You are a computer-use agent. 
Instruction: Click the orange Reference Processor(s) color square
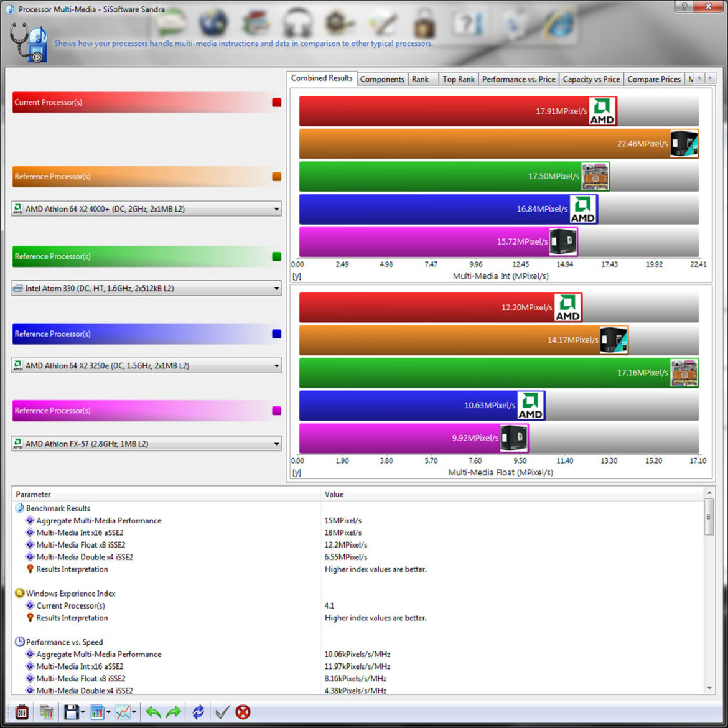click(x=276, y=177)
